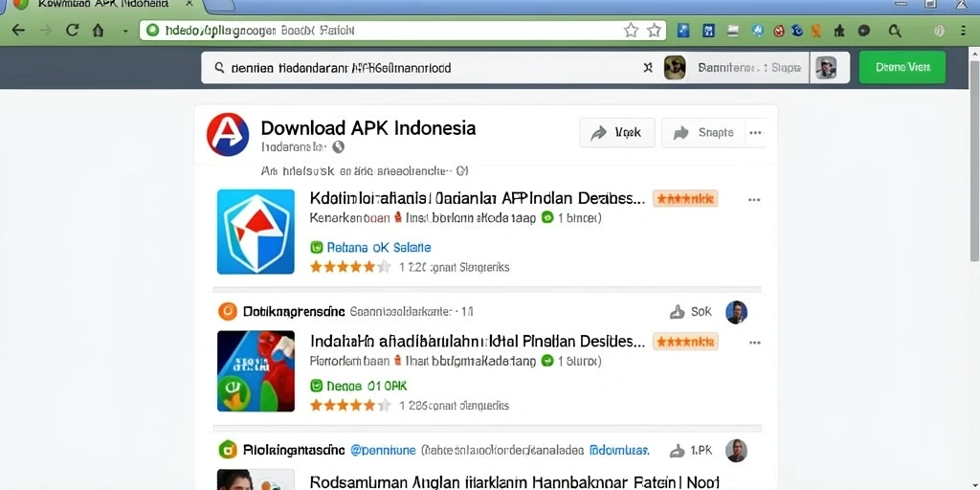Click the second star icon in address bar
The width and height of the screenshot is (980, 490).
click(654, 30)
